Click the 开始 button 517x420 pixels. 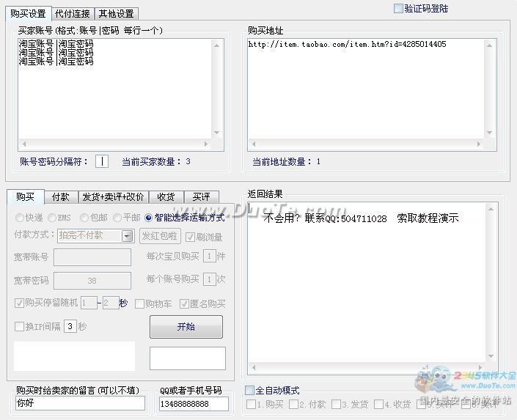click(x=186, y=327)
